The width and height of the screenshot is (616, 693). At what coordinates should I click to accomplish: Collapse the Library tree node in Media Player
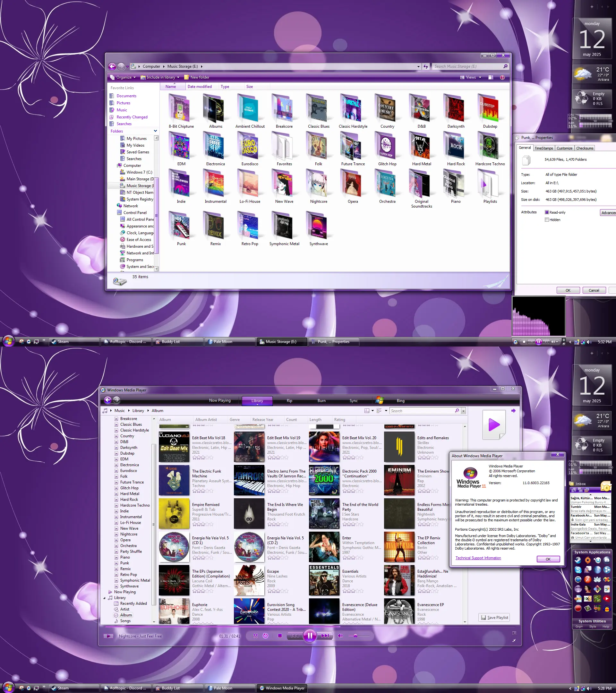coord(104,598)
